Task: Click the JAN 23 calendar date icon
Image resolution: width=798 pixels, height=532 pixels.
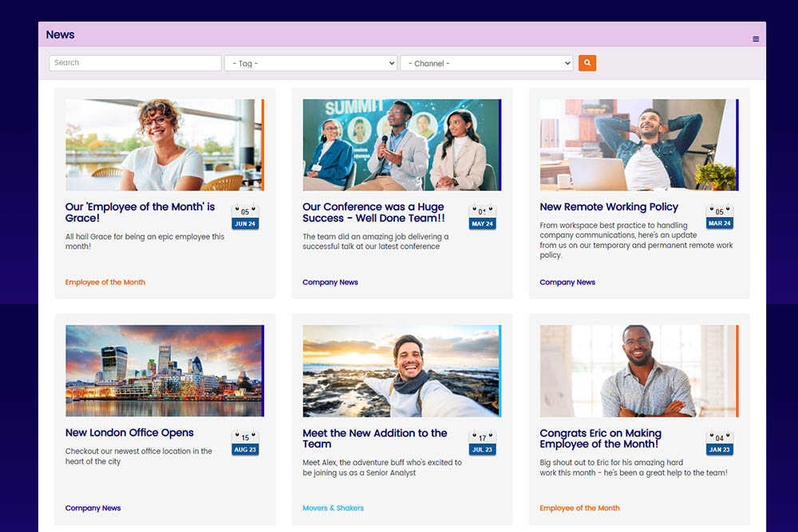Action: (720, 443)
